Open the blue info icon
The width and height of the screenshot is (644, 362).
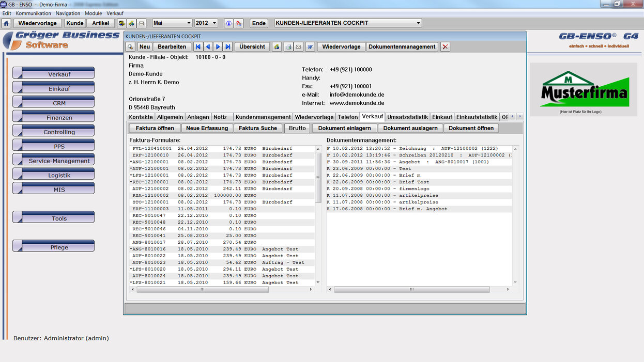(x=229, y=23)
